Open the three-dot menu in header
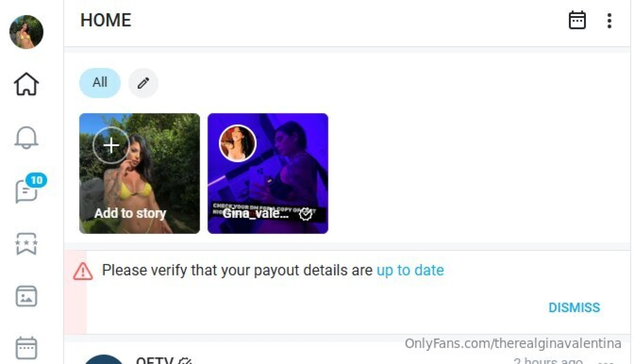The width and height of the screenshot is (634, 364). pyautogui.click(x=609, y=21)
